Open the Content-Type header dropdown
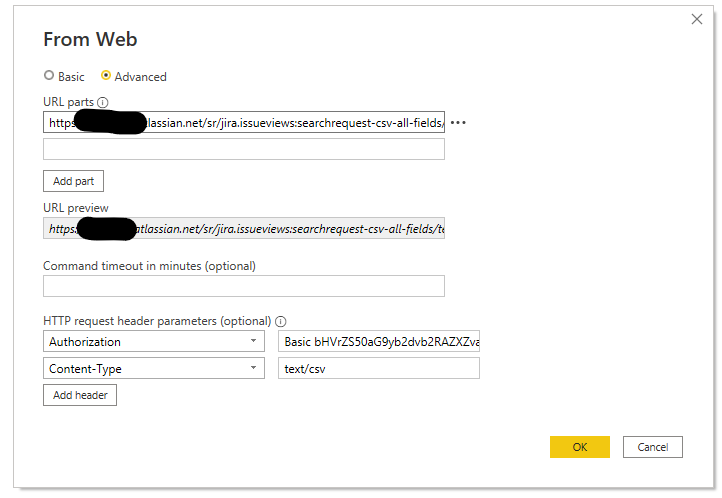 [154, 368]
